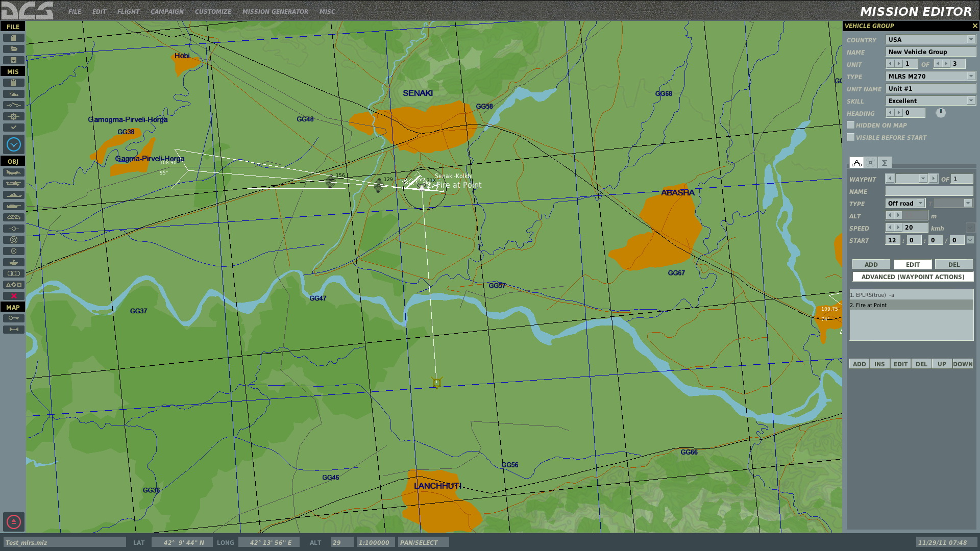Image resolution: width=980 pixels, height=551 pixels.
Task: Click the waypoint ADD button
Action: coord(871,264)
